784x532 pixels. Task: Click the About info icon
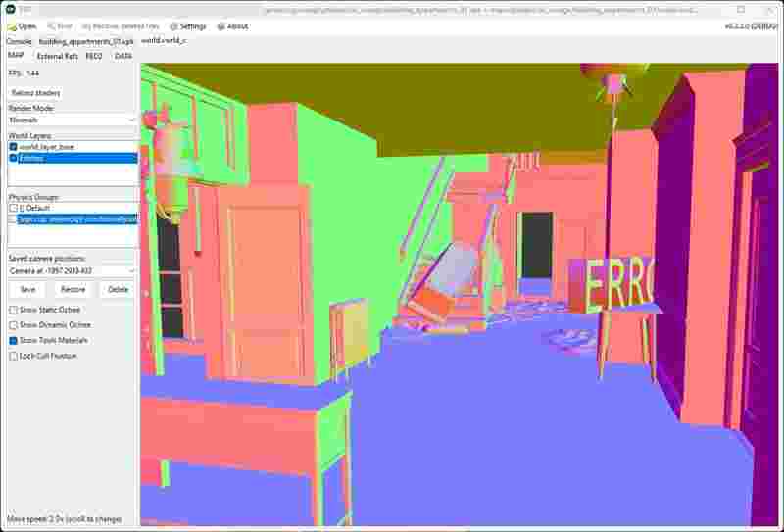coord(220,26)
